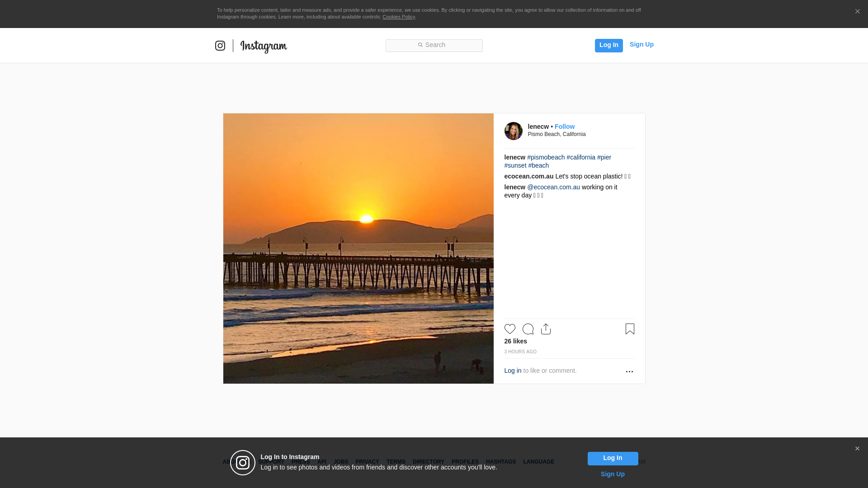Open the DIRECTORY footer link
868x488 pixels.
coord(428,462)
